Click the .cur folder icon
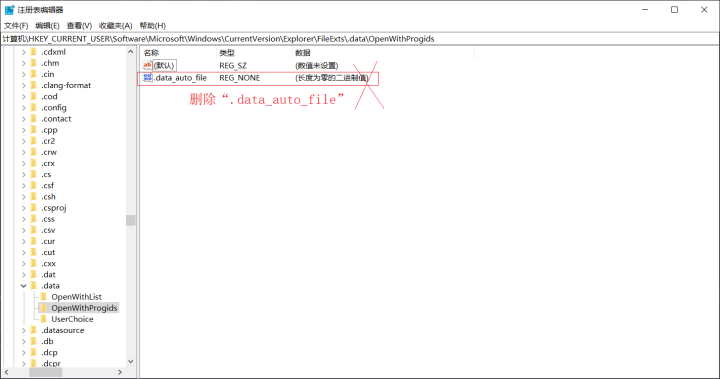The image size is (720, 379). click(34, 241)
